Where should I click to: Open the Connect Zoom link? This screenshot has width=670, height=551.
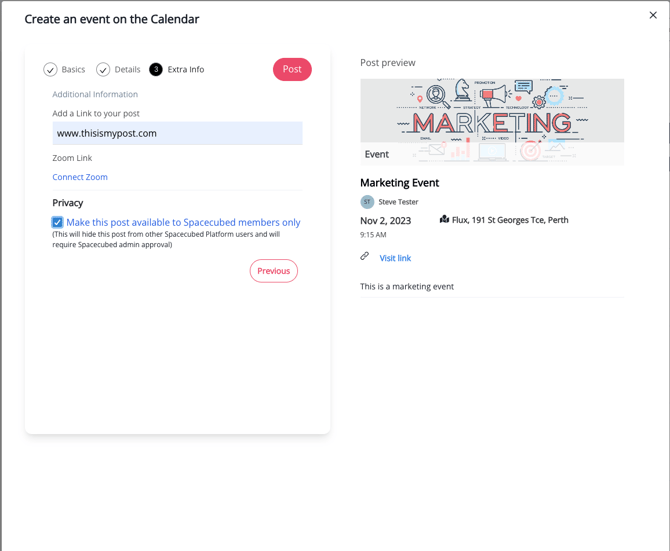click(80, 177)
